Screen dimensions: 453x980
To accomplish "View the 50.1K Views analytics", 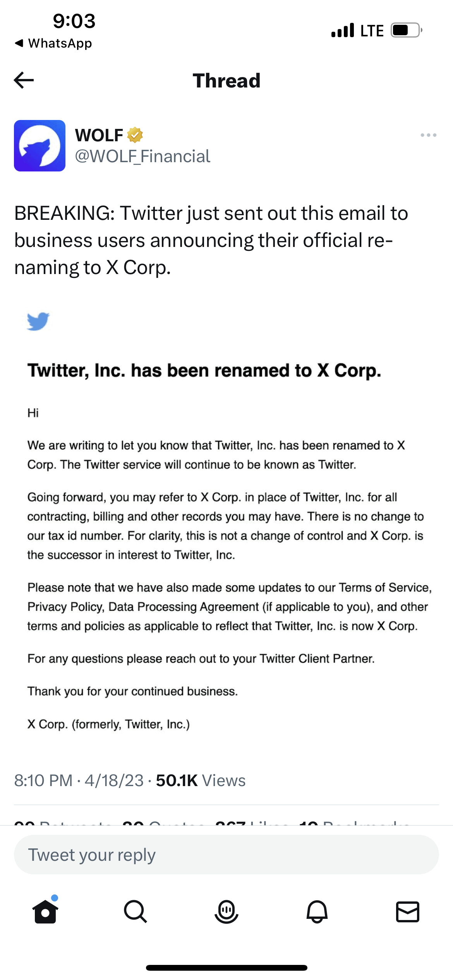I will tap(201, 780).
